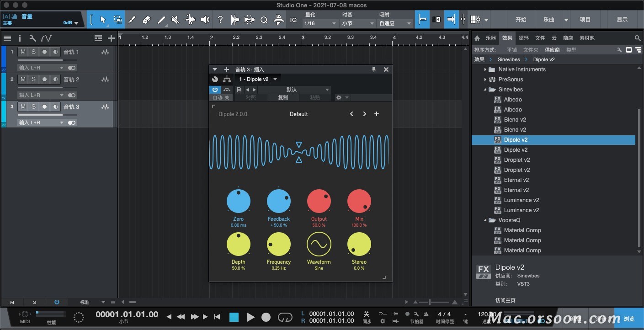
Task: Click the browser home icon
Action: [x=478, y=38]
